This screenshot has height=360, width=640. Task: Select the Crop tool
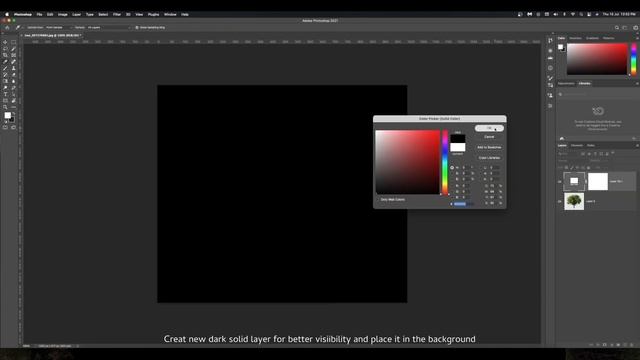[5, 55]
